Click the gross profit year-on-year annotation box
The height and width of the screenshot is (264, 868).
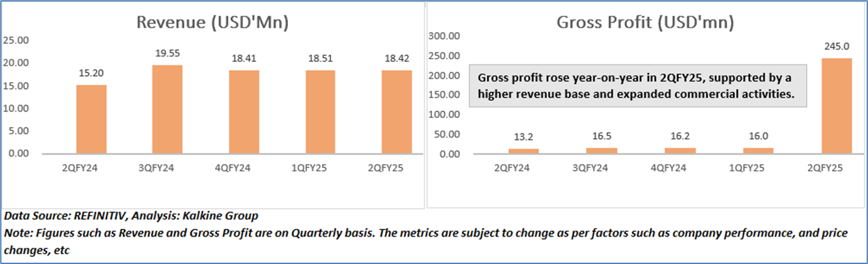[x=637, y=85]
